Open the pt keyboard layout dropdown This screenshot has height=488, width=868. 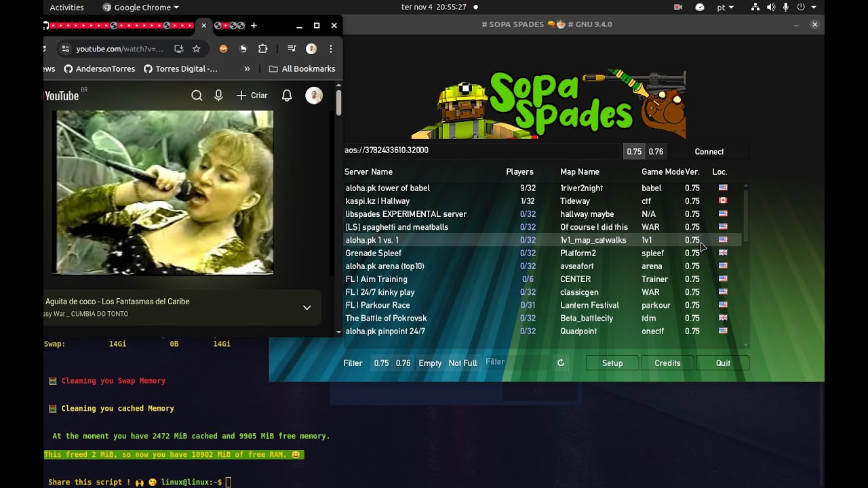click(725, 7)
